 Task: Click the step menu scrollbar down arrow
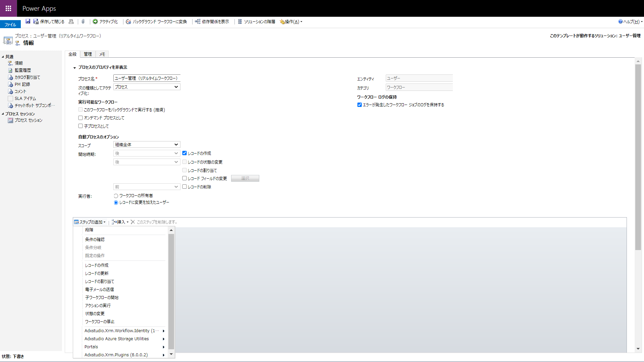[171, 354]
